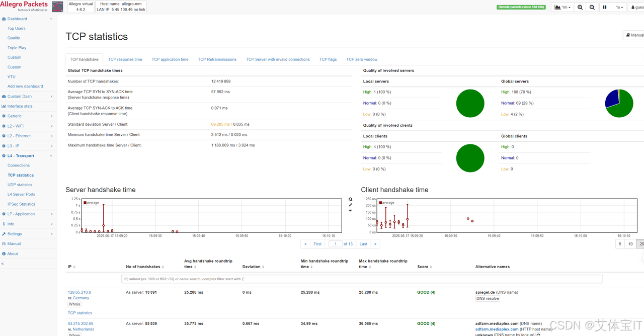Open Manual in the sidebar
644x336 pixels.
click(x=14, y=243)
